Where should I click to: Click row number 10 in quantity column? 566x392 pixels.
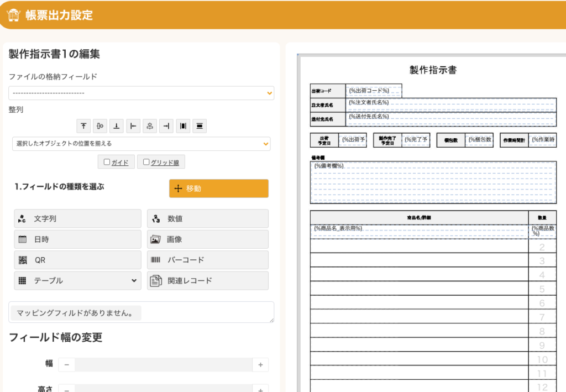click(x=542, y=359)
